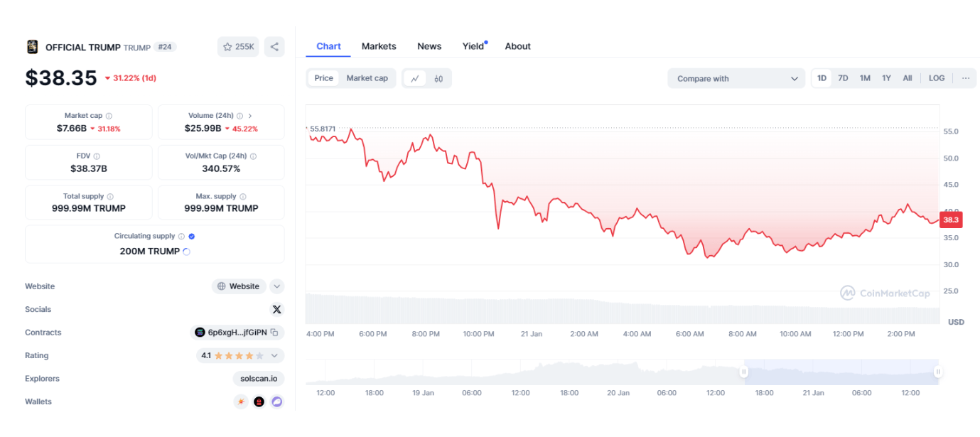Click $25.99B volume value
Screen dimensions: 980x437
[204, 129]
